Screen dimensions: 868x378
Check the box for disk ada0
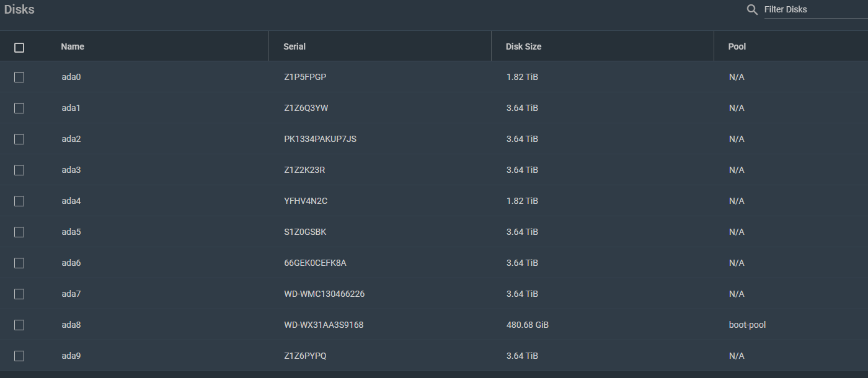coord(19,77)
